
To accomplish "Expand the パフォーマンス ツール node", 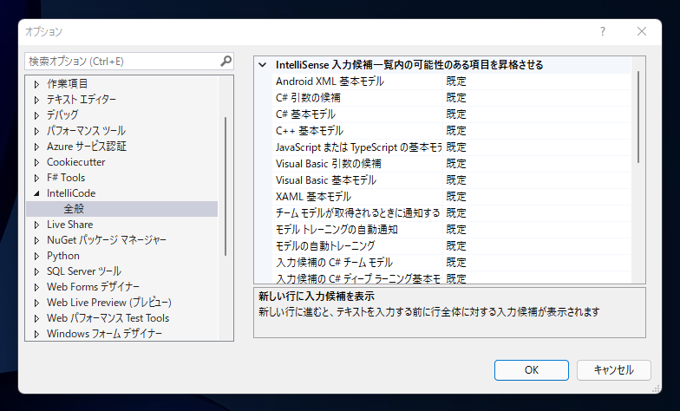I will [37, 130].
